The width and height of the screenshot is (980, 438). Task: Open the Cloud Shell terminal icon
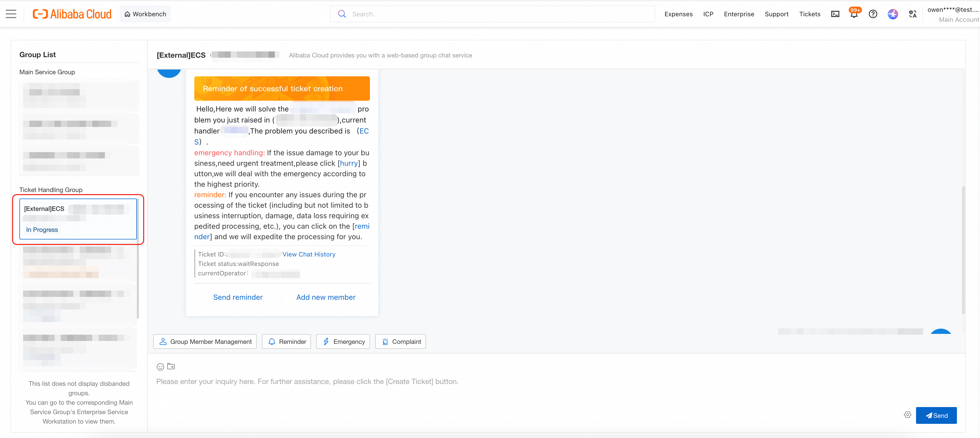point(835,14)
